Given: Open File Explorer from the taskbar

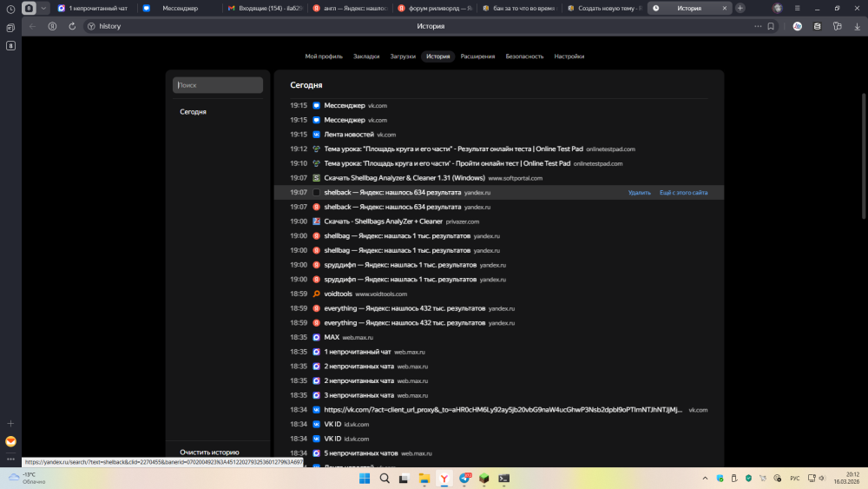Looking at the screenshot, I should [x=424, y=479].
